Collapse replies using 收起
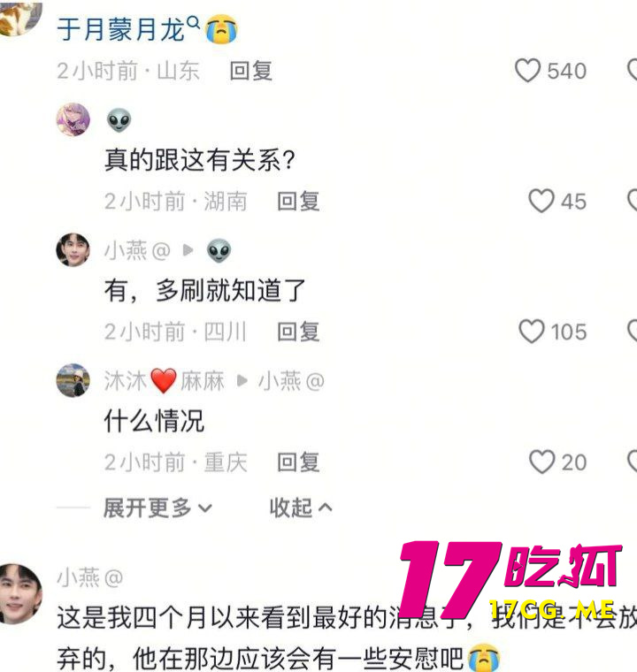This screenshot has height=672, width=637. [x=301, y=508]
